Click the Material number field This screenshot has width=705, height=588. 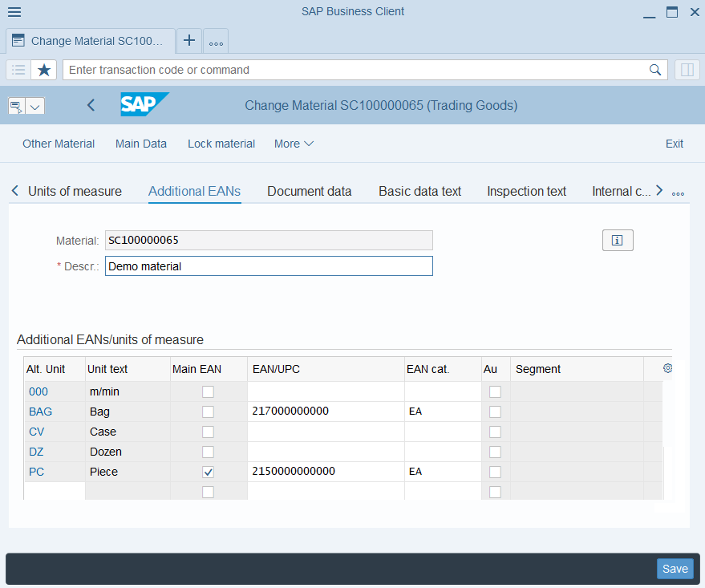(269, 240)
